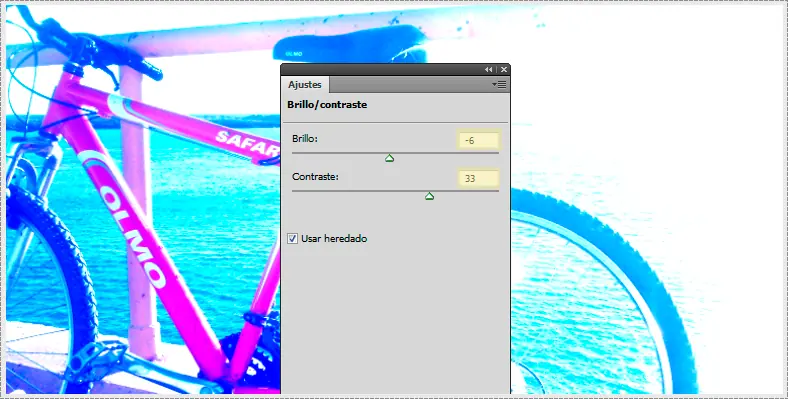Select the Ajustes tab
This screenshot has height=399, width=788.
(305, 85)
